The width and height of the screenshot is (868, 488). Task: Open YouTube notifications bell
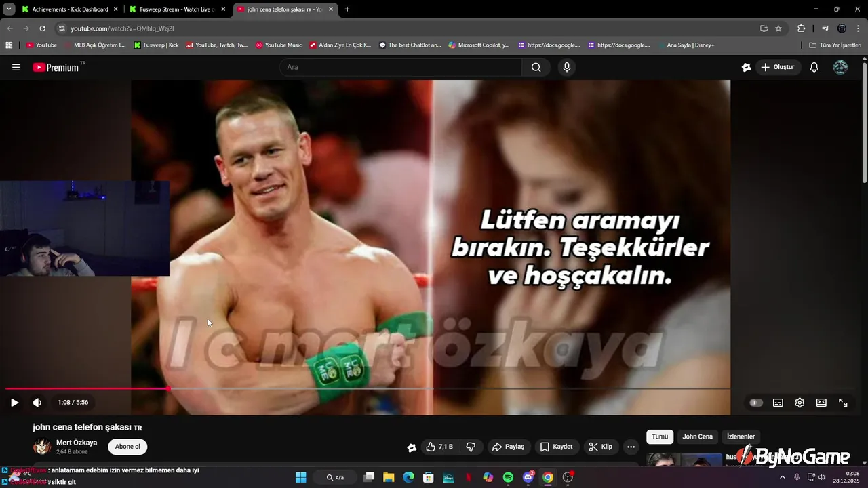[x=814, y=67]
